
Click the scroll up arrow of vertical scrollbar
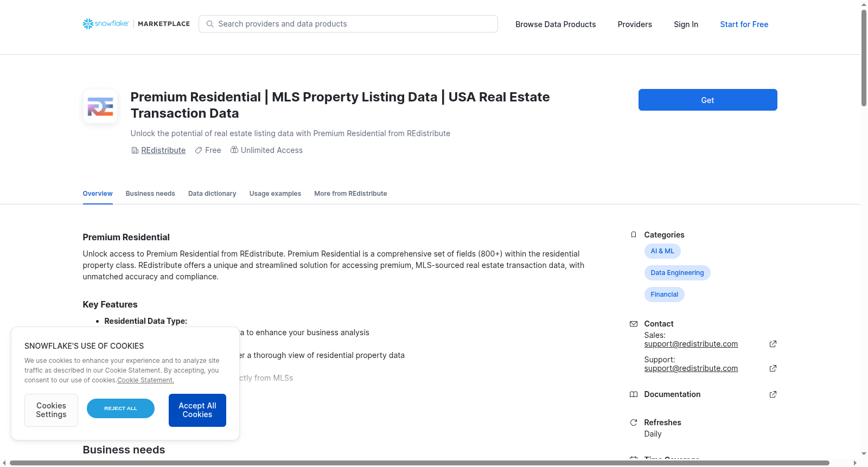point(864,4)
